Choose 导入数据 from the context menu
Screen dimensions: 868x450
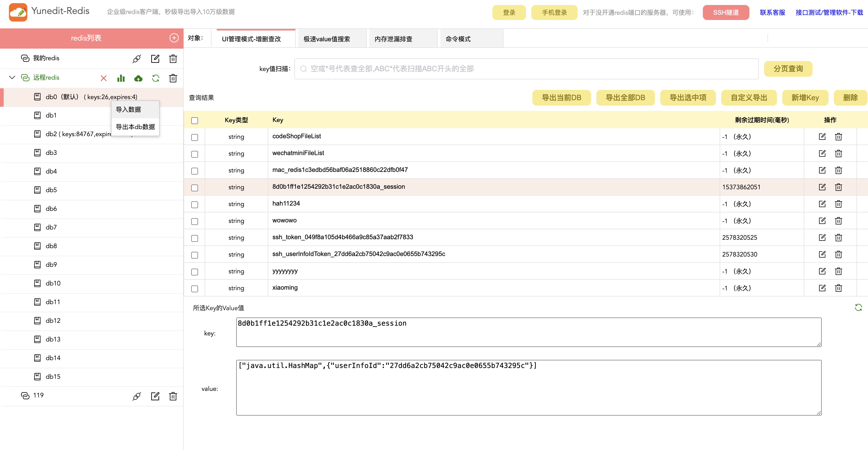click(128, 109)
